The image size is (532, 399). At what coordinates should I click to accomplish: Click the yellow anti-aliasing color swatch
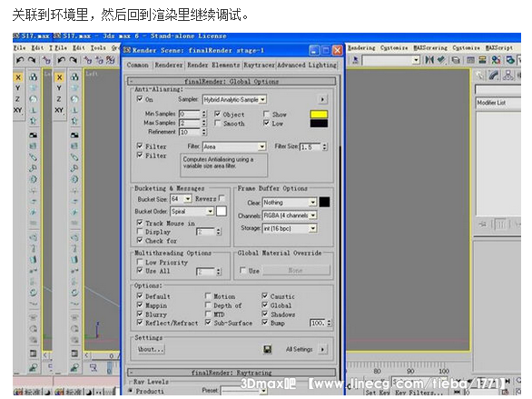pyautogui.click(x=319, y=115)
